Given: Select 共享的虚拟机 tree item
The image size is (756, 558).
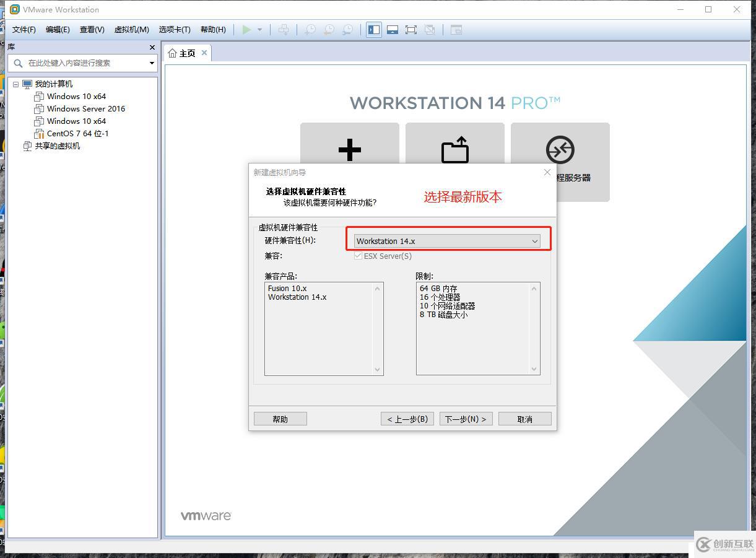Looking at the screenshot, I should (x=57, y=146).
